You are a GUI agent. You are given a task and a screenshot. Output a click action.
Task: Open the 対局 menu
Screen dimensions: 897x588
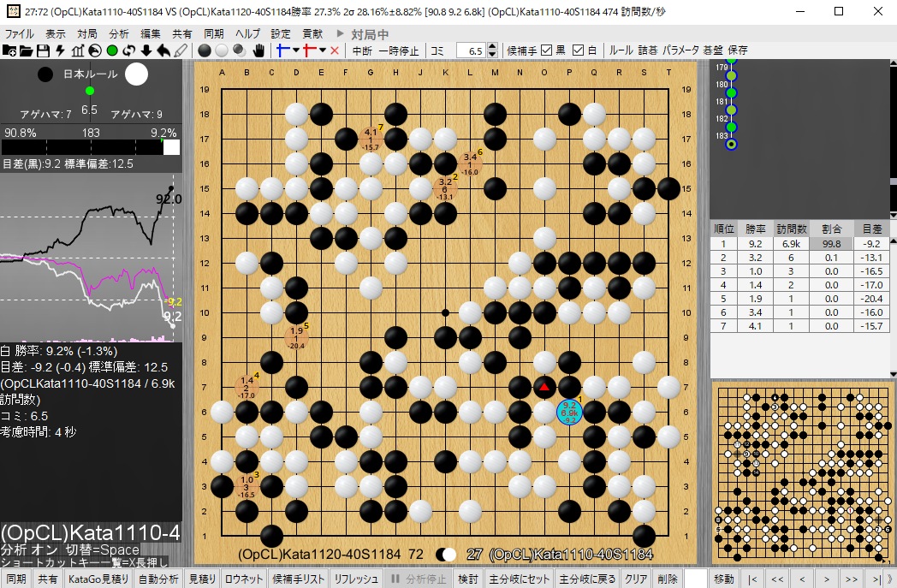(87, 33)
